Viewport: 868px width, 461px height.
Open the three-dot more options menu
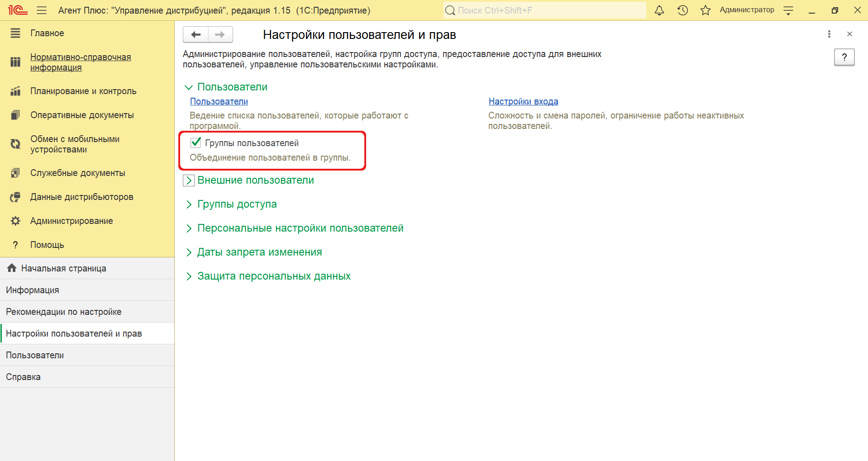pyautogui.click(x=829, y=34)
